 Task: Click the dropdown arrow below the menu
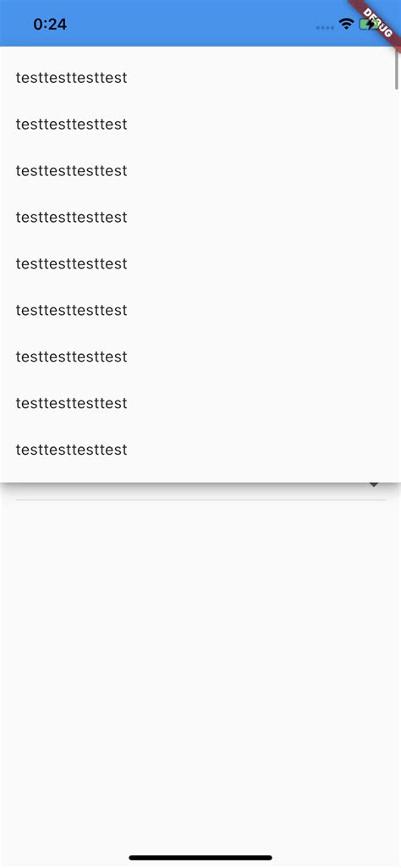point(374,485)
